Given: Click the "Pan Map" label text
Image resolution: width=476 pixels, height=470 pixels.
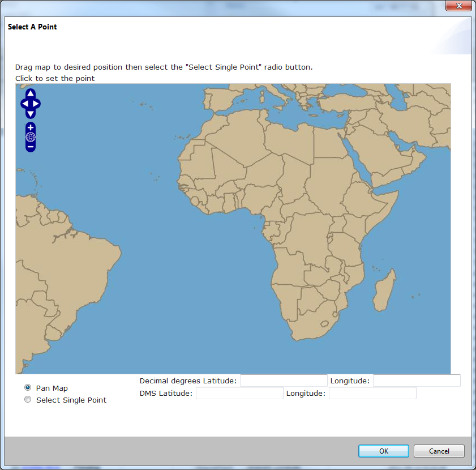Looking at the screenshot, I should 52,388.
